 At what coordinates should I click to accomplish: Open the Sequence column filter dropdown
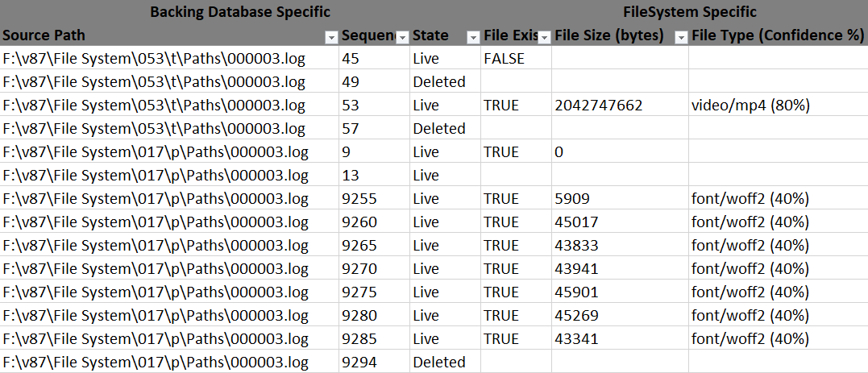(402, 37)
